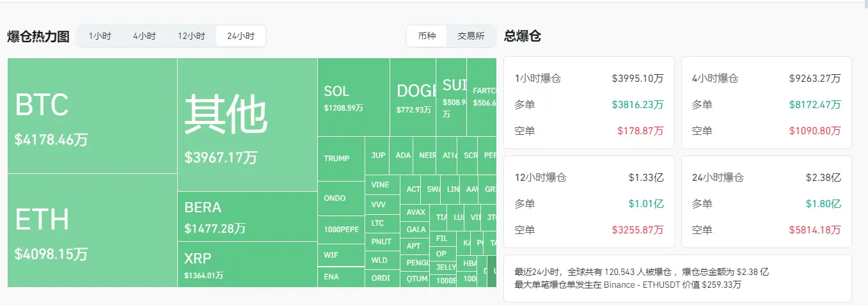868x305 pixels.
Task: Select the 4小时 time range tab
Action: (145, 36)
